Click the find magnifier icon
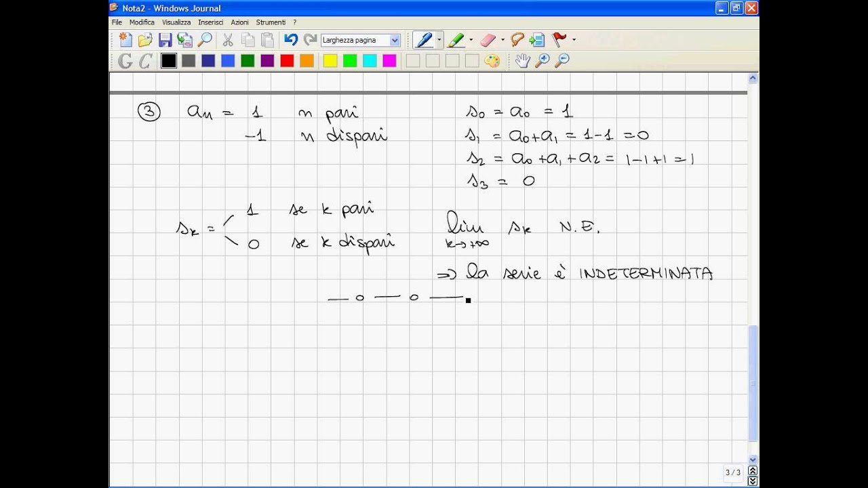The image size is (868, 488). pyautogui.click(x=204, y=40)
